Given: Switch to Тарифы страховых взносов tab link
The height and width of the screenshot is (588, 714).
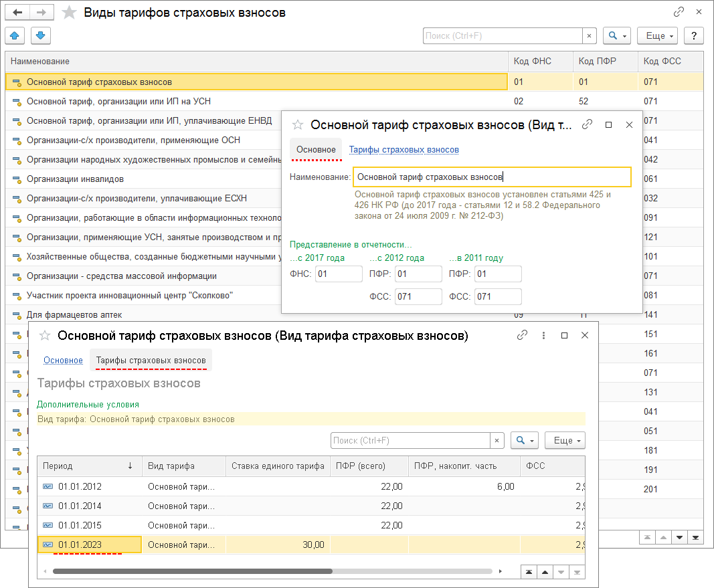Looking at the screenshot, I should (x=404, y=150).
